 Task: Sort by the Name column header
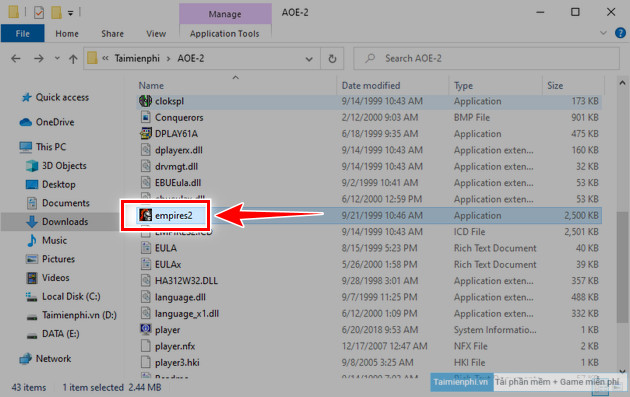[151, 86]
